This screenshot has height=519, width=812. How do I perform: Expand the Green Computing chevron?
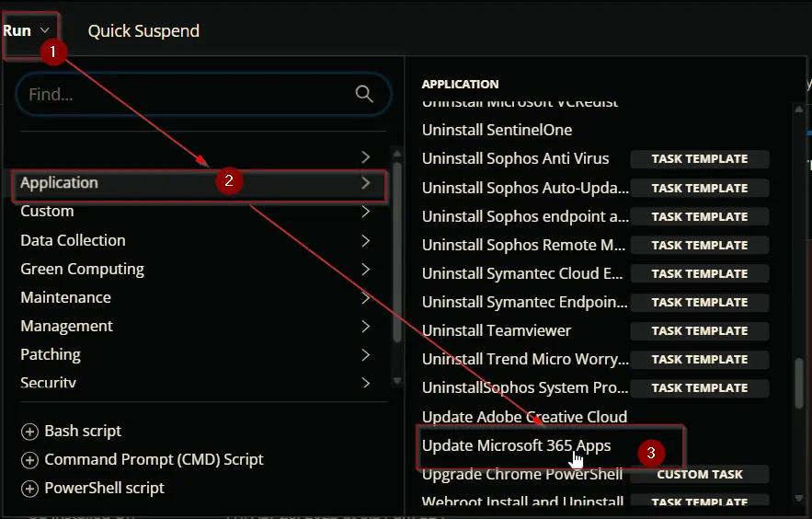(366, 270)
